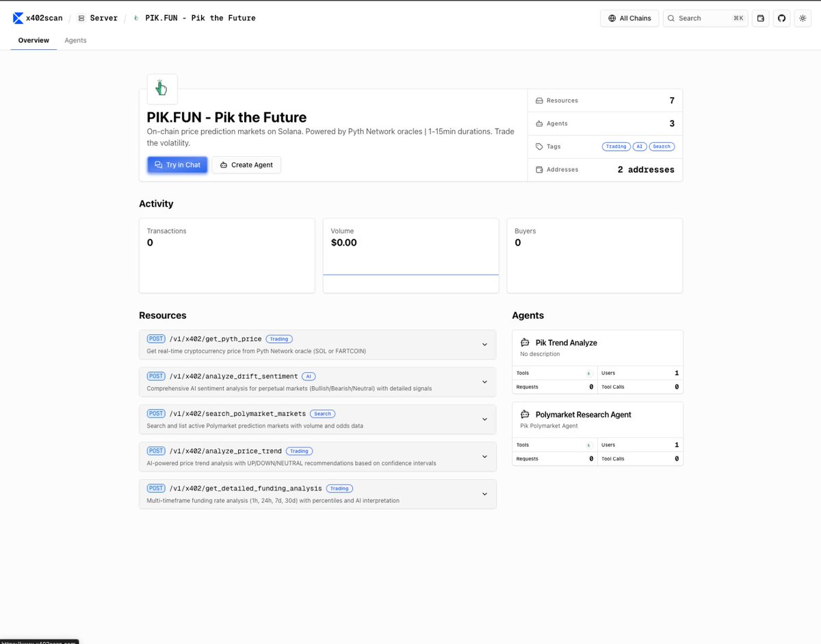
Task: Click the Server breadcrumb icon
Action: tap(81, 18)
